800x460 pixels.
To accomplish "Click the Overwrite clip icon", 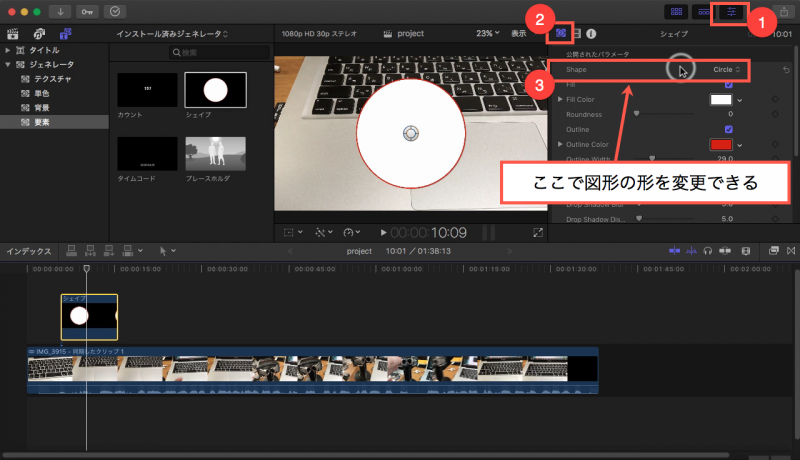I will coord(128,251).
